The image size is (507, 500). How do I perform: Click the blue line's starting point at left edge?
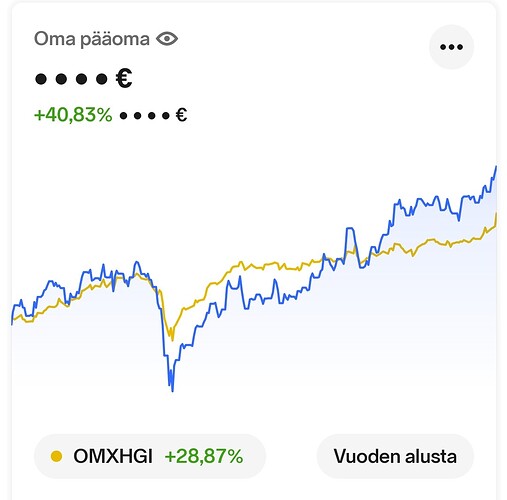pyautogui.click(x=12, y=323)
